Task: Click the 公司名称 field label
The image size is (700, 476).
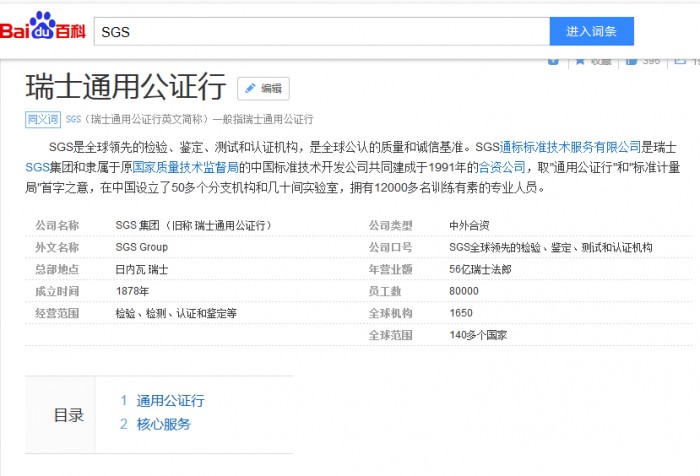Action: (x=57, y=225)
